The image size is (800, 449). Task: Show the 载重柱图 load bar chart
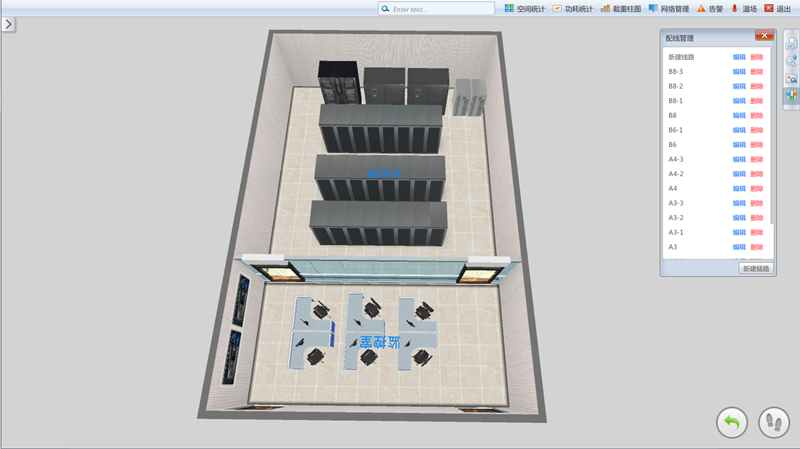tap(620, 8)
